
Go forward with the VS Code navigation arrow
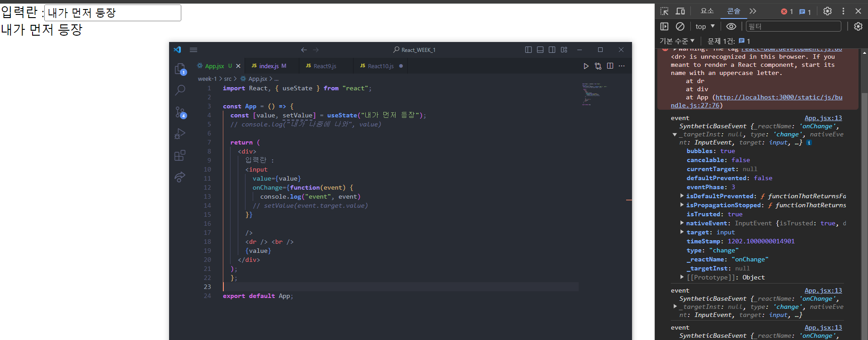316,50
